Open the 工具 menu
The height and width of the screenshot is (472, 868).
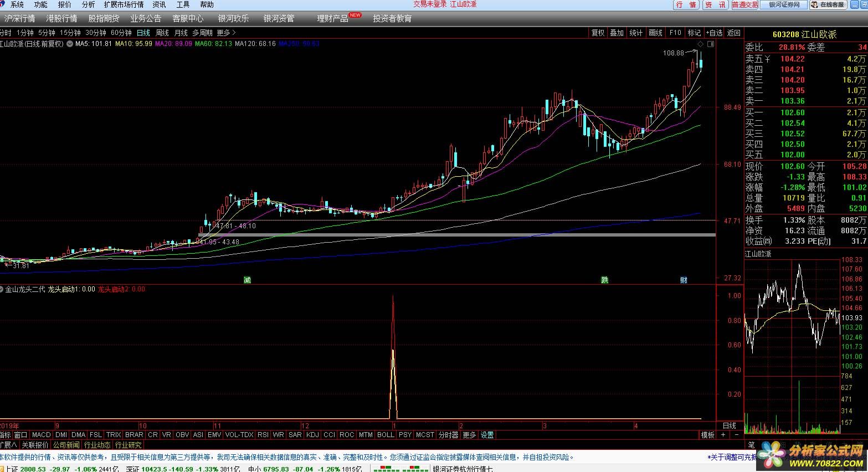[x=183, y=4]
